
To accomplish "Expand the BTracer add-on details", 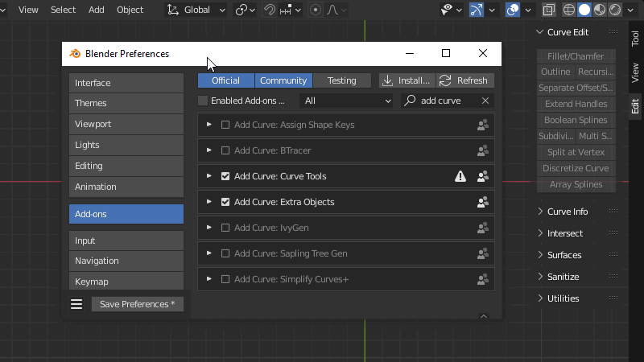I will point(209,150).
